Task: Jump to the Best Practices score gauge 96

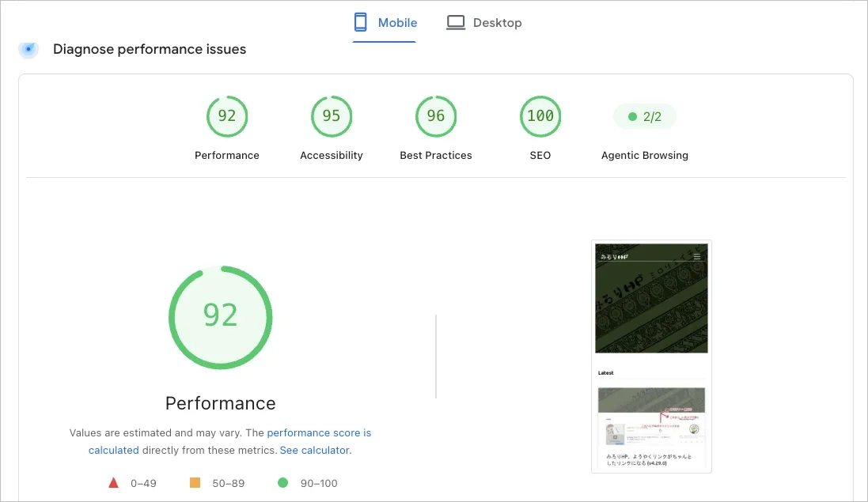Action: tap(436, 116)
